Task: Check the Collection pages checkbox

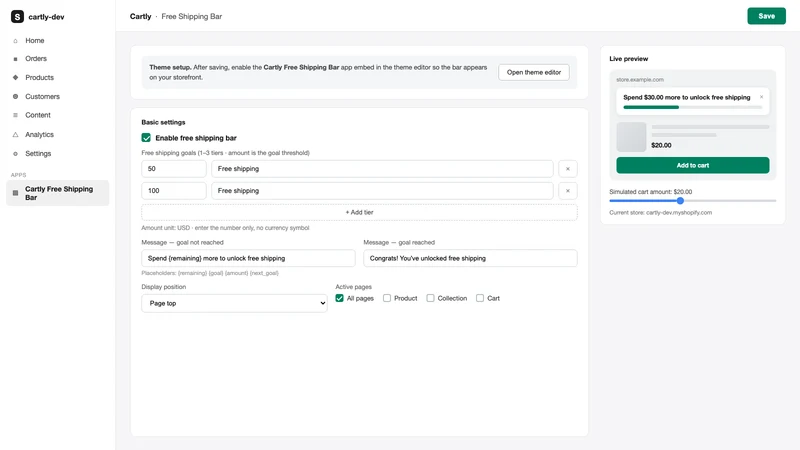Action: click(x=430, y=298)
